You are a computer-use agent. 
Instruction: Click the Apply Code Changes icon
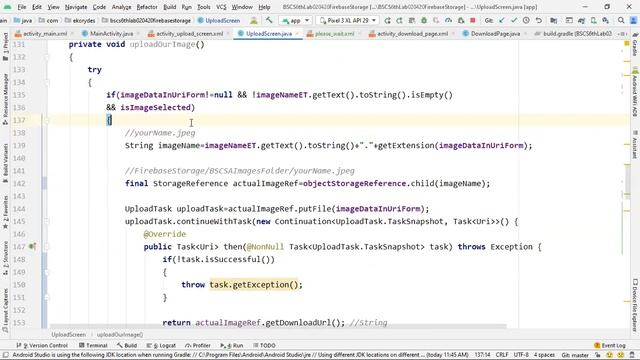[411, 20]
